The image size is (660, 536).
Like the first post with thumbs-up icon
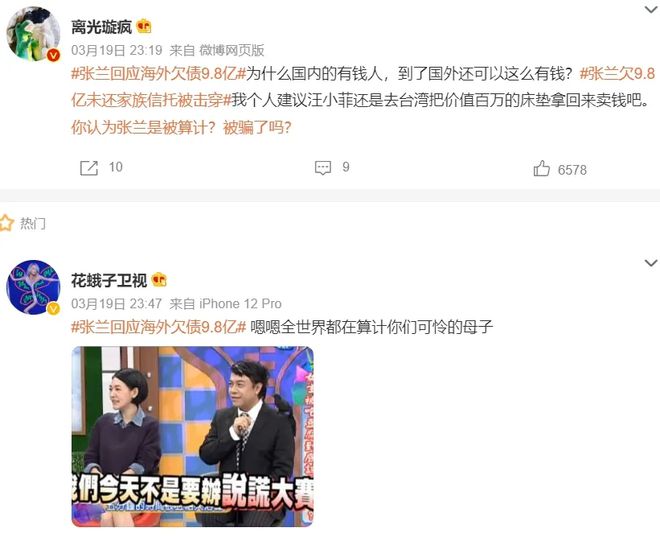[x=541, y=168]
